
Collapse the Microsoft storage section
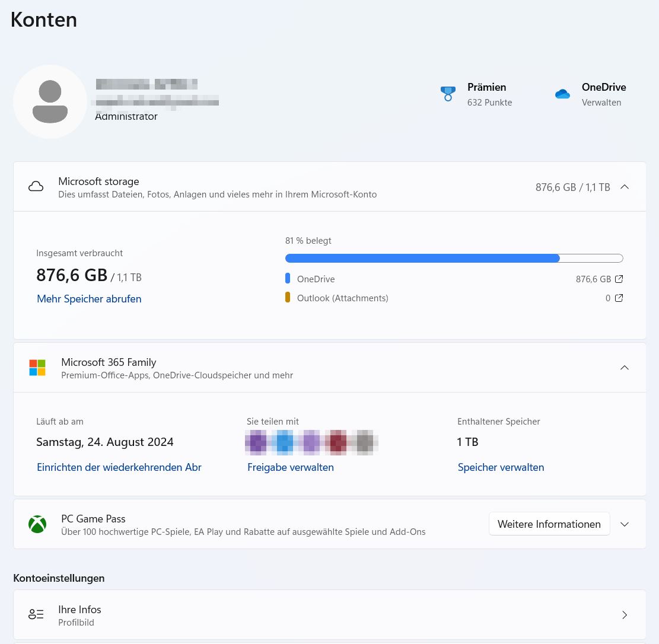click(624, 187)
